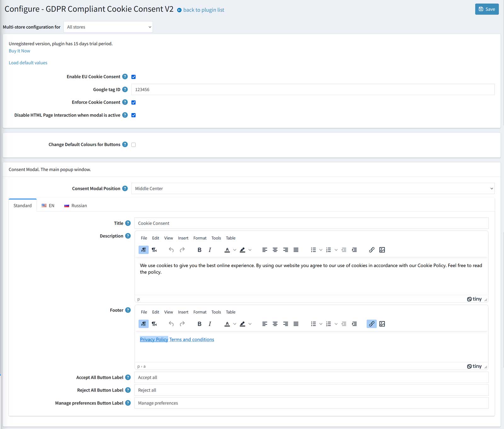Decrease indent in Description editor

coord(344,250)
